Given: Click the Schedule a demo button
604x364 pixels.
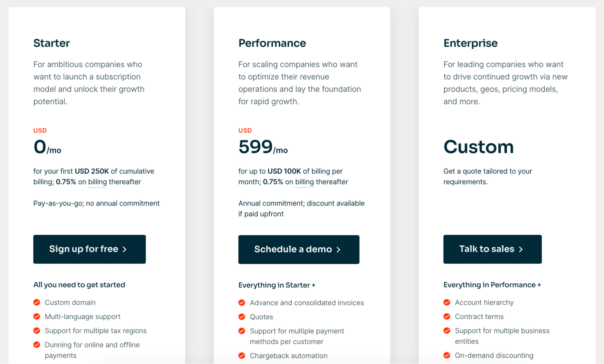Looking at the screenshot, I should (x=299, y=250).
